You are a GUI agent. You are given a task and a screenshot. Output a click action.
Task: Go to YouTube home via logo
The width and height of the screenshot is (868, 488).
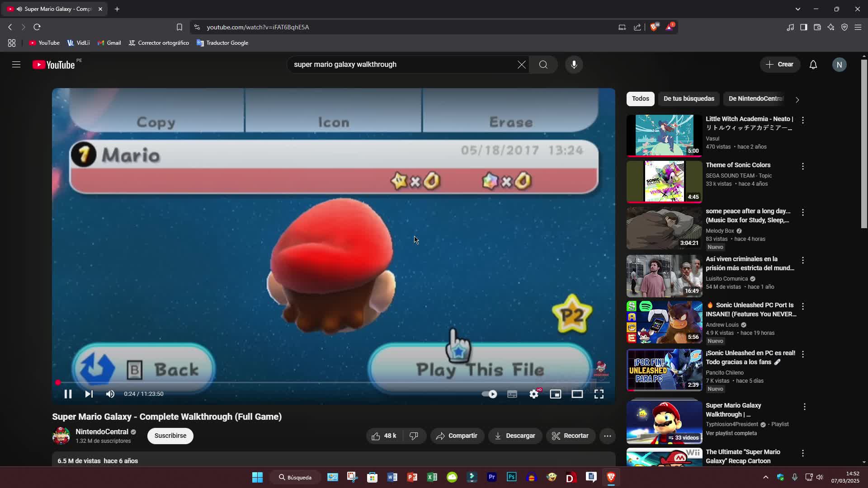pos(54,65)
